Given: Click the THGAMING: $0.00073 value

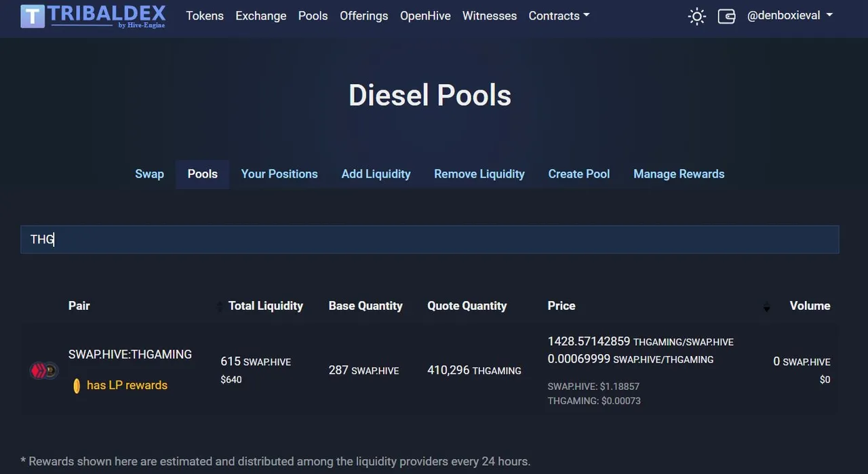Looking at the screenshot, I should tap(594, 401).
